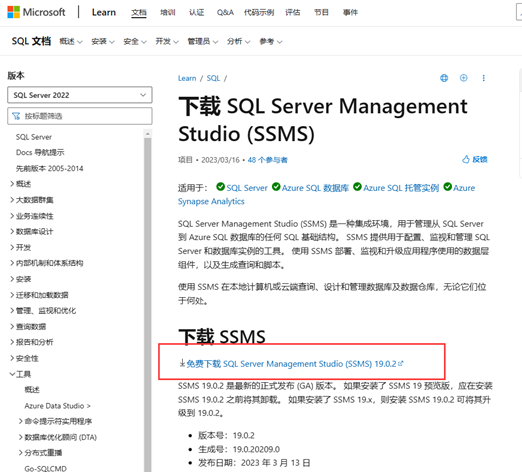This screenshot has height=472, width=522.
Task: Open the 代码示例 tab
Action: (259, 12)
